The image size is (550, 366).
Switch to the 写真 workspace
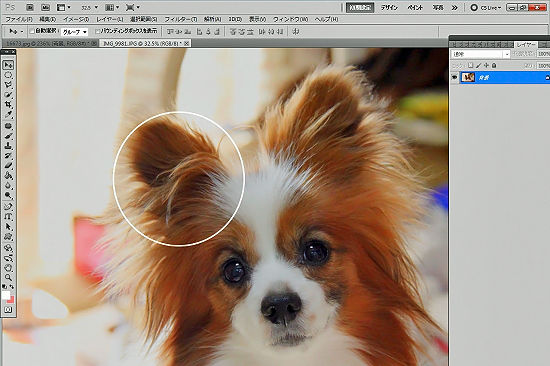(438, 7)
